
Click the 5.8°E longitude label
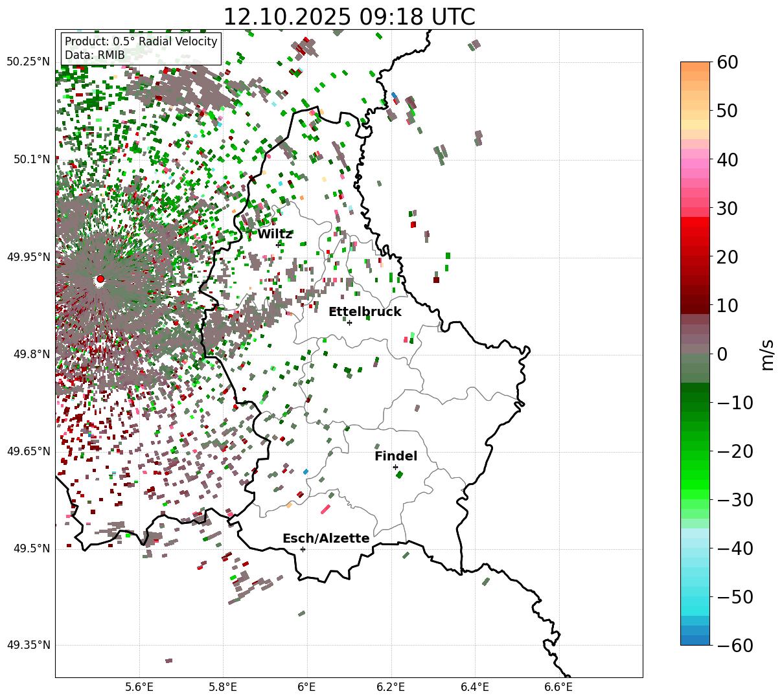click(x=223, y=686)
